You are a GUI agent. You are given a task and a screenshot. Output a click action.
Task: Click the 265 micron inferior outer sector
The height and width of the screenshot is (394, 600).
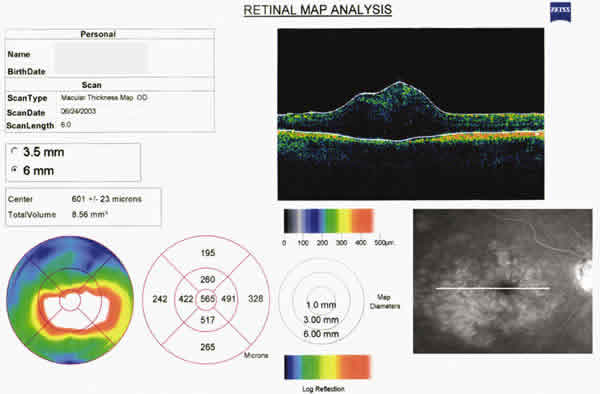[207, 347]
